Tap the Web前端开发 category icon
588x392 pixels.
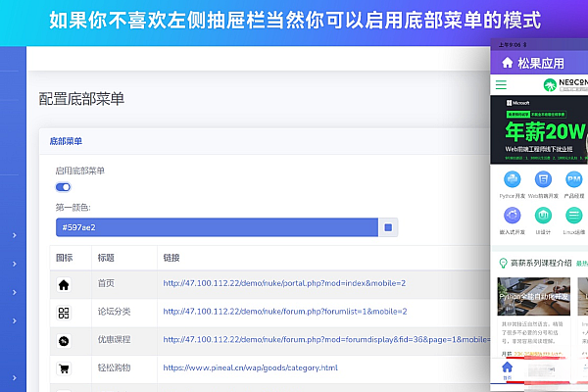[x=543, y=179]
